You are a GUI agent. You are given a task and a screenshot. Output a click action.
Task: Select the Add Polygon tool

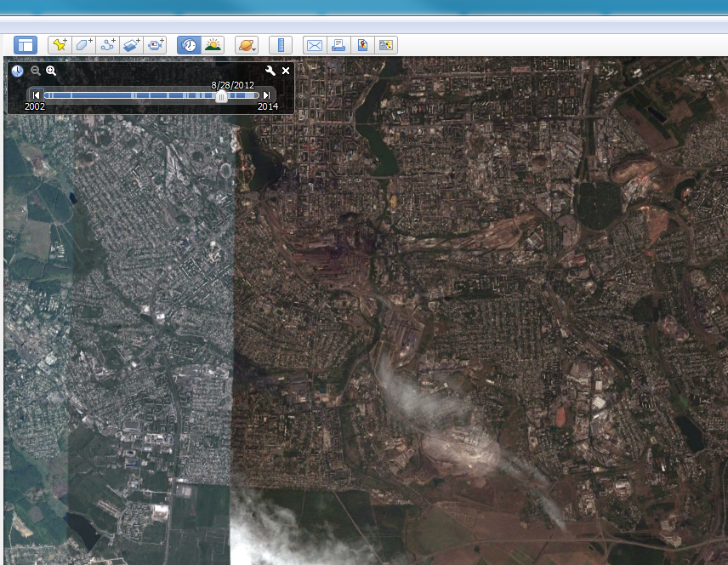[83, 45]
